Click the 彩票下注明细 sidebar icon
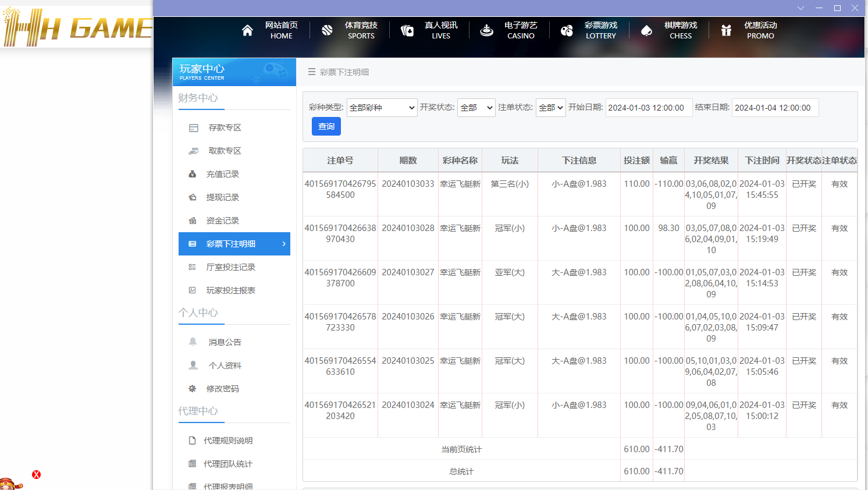 (193, 244)
